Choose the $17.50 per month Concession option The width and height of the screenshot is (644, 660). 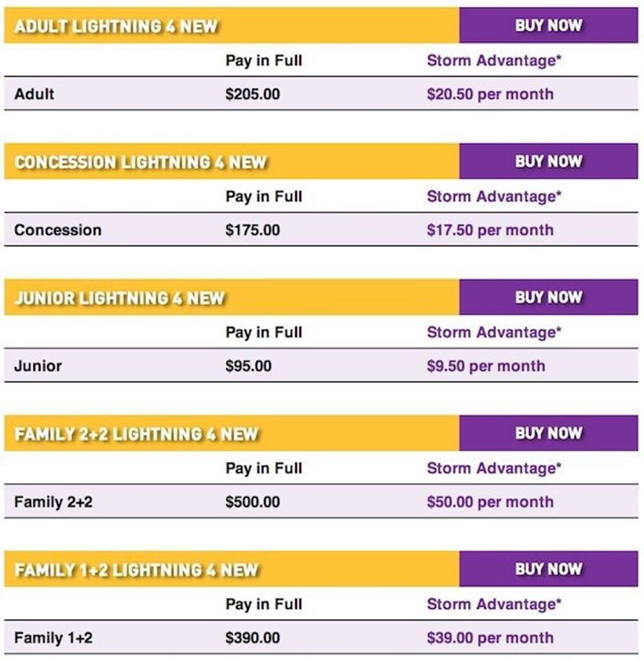tap(490, 230)
